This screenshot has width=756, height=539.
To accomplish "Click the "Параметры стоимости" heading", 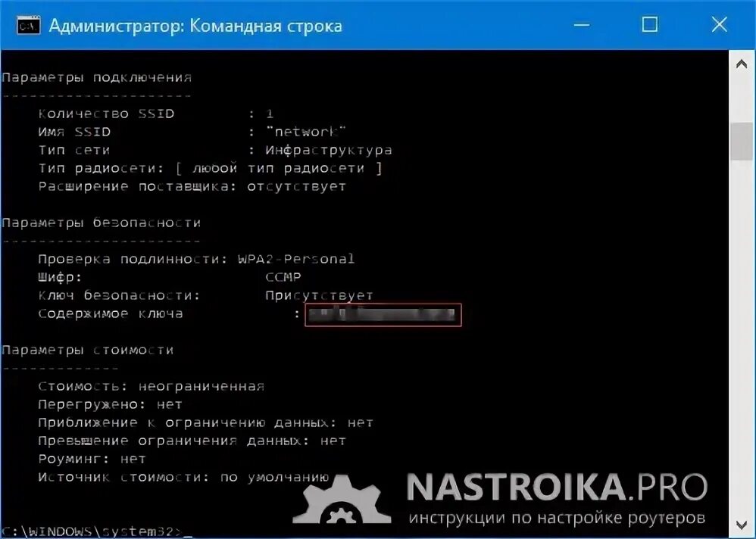I will (x=87, y=350).
